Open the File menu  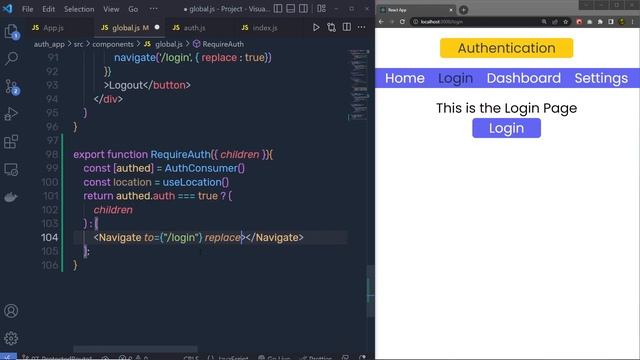pos(28,9)
